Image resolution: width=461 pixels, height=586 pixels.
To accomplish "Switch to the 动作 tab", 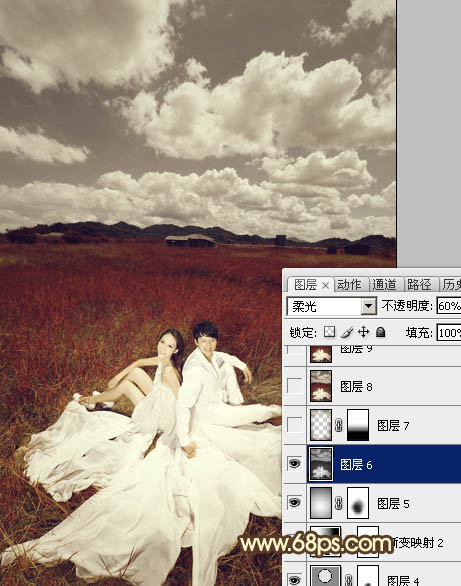I will (x=349, y=285).
